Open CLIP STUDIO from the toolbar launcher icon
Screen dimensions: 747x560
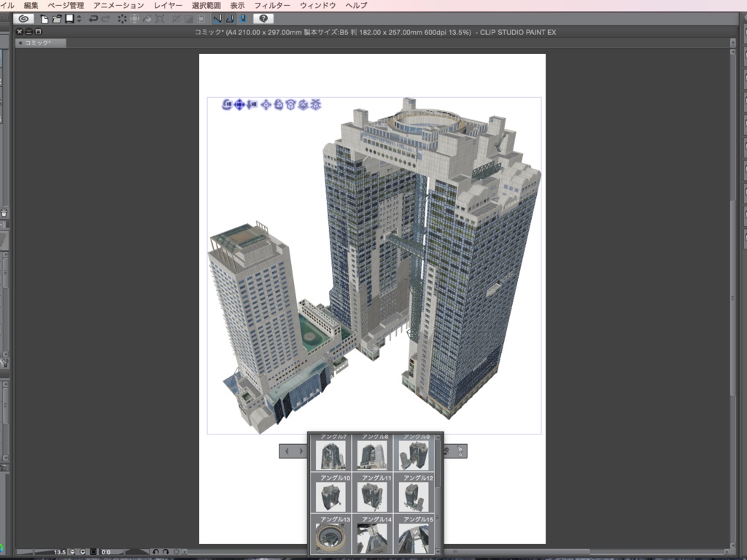(x=26, y=20)
